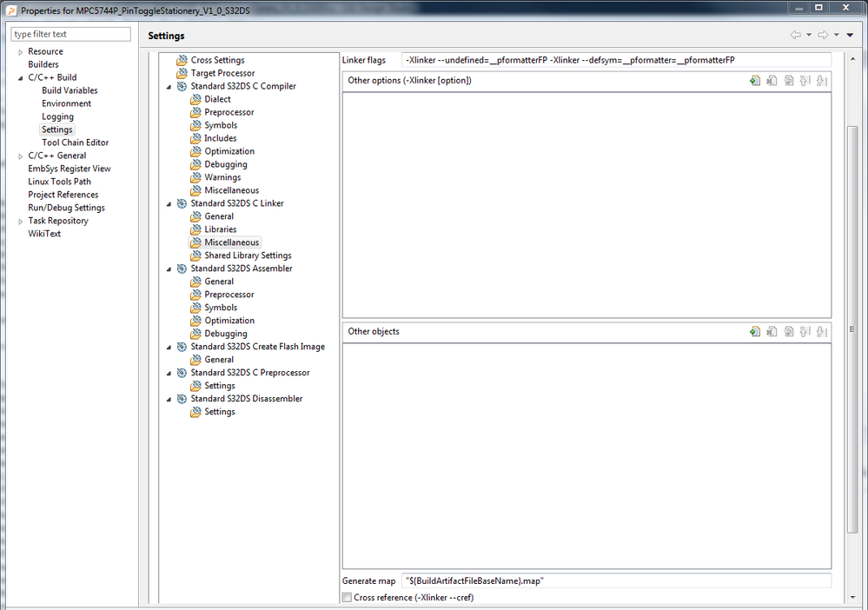This screenshot has width=868, height=610.
Task: Go forward with the right arrow
Action: [823, 35]
